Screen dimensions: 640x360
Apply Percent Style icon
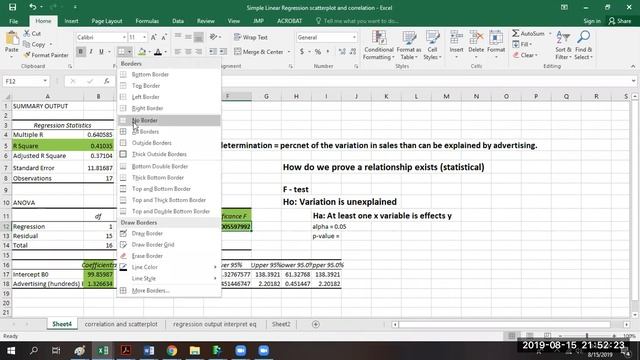coord(318,52)
